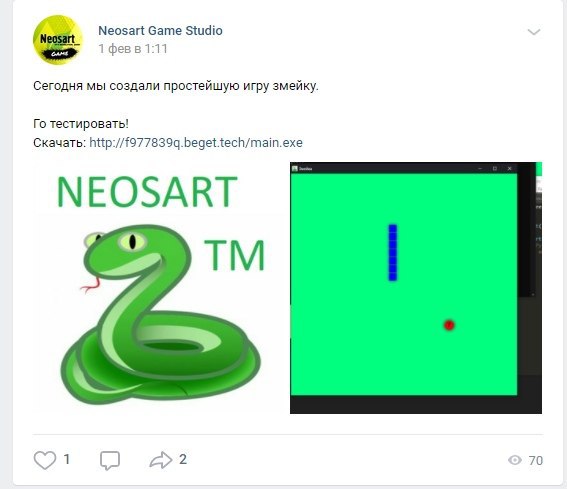Click the like heart icon

pyautogui.click(x=45, y=460)
